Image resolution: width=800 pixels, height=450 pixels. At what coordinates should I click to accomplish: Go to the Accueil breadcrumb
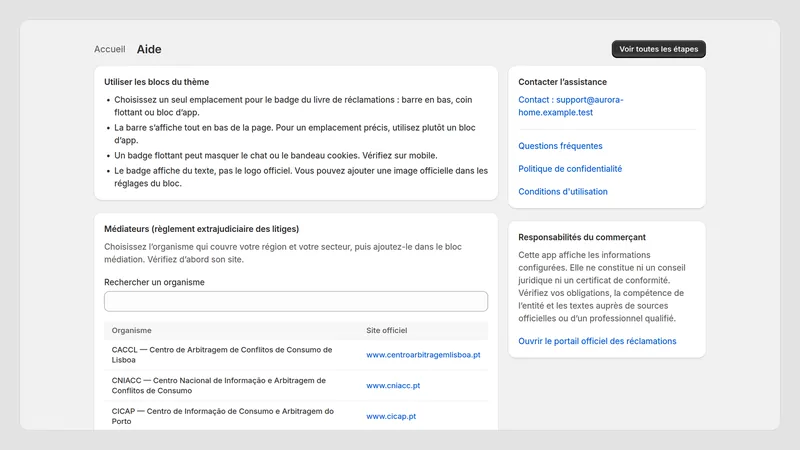tap(110, 49)
